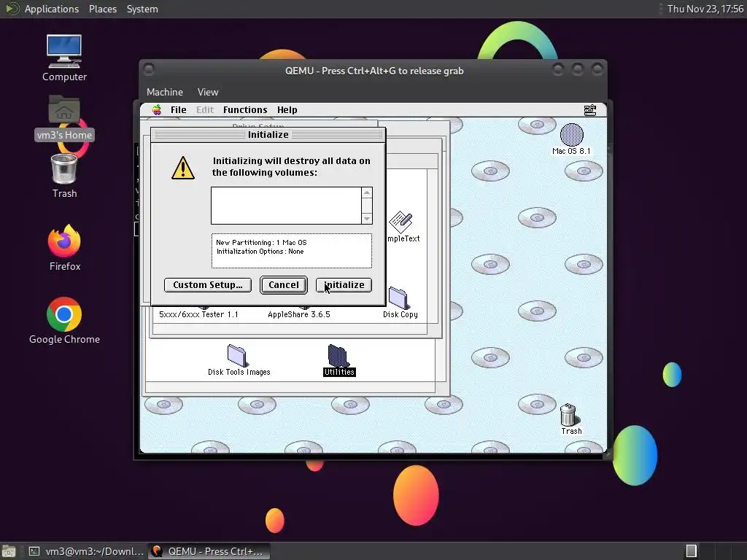Viewport: 747px width, 560px height.
Task: Open the Functions menu
Action: tap(245, 110)
